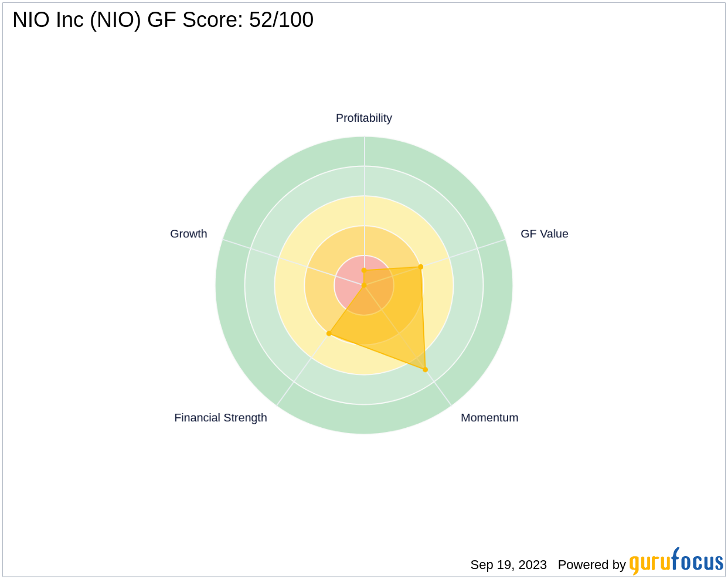Click the Powered by text
The image size is (728, 579).
pos(591,565)
